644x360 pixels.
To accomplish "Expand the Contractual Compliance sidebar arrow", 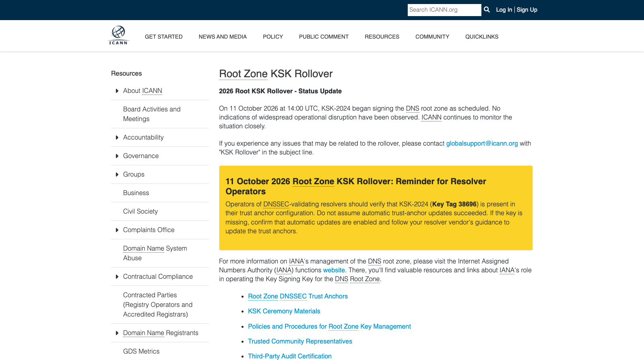I will tap(117, 277).
